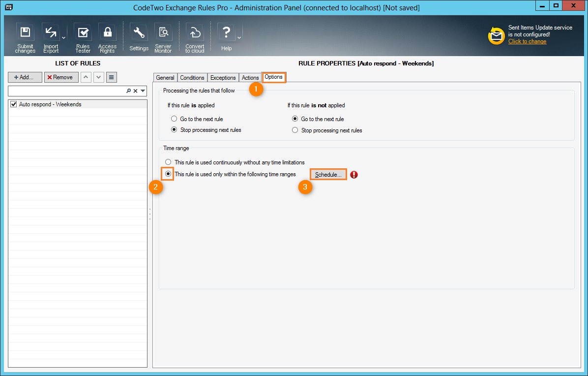Move rule up with arrow button
This screenshot has height=376, width=588.
(86, 77)
